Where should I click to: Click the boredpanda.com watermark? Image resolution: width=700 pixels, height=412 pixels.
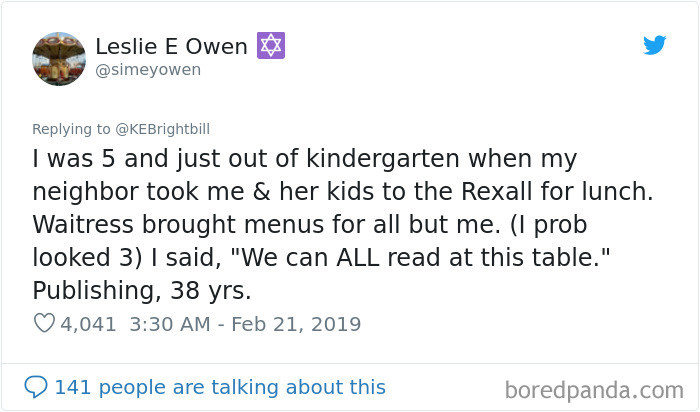[x=594, y=388]
